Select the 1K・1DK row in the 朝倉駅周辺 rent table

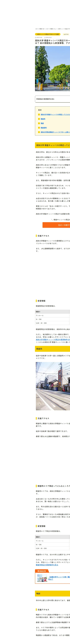52,319
